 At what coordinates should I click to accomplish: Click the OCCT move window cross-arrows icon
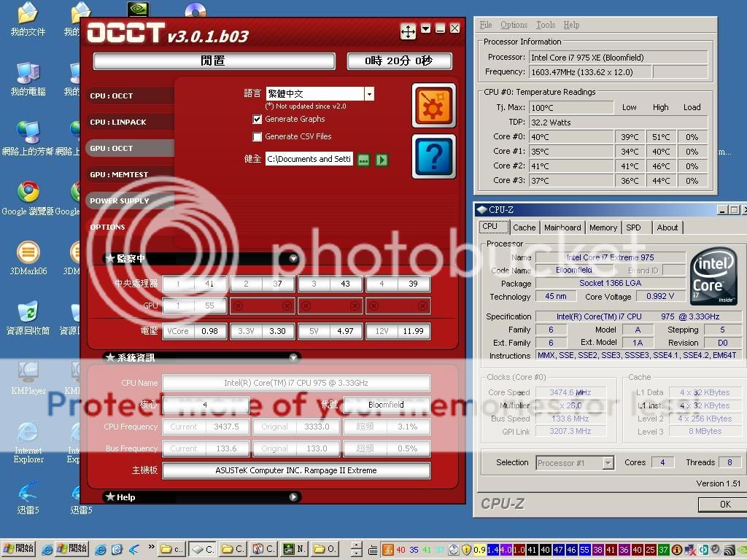(x=408, y=31)
